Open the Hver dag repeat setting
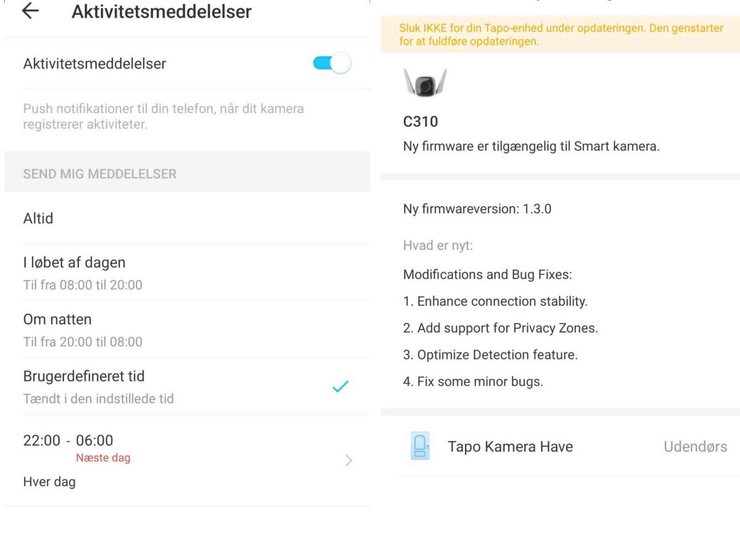The width and height of the screenshot is (740, 560). tap(49, 482)
